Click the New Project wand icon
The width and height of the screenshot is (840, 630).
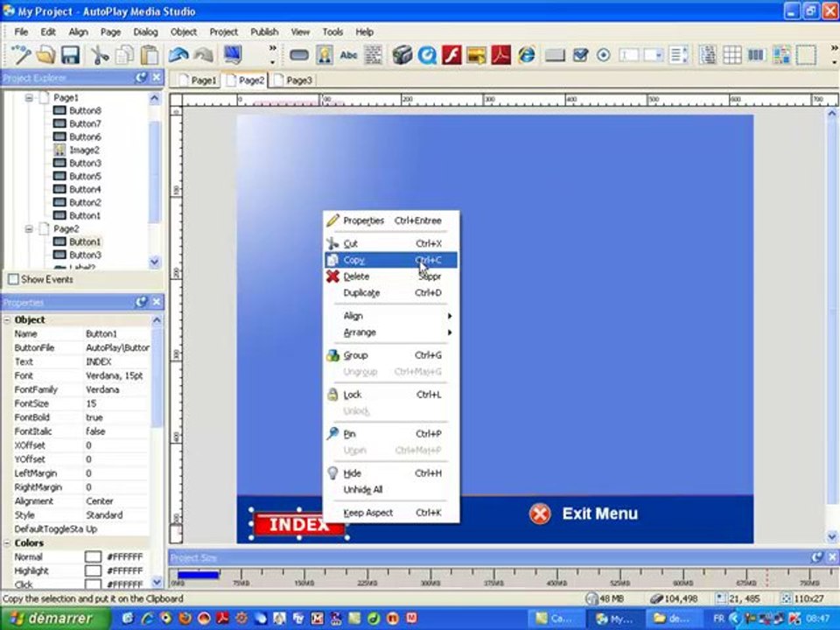21,54
